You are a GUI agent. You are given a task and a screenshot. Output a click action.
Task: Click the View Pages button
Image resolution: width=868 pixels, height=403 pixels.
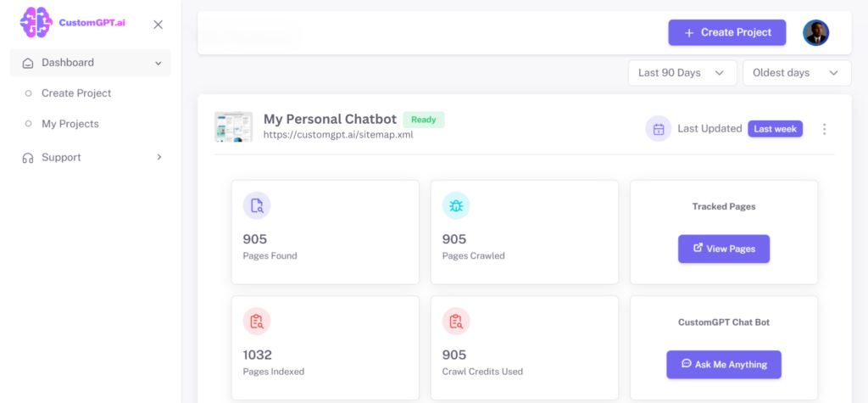[724, 249]
